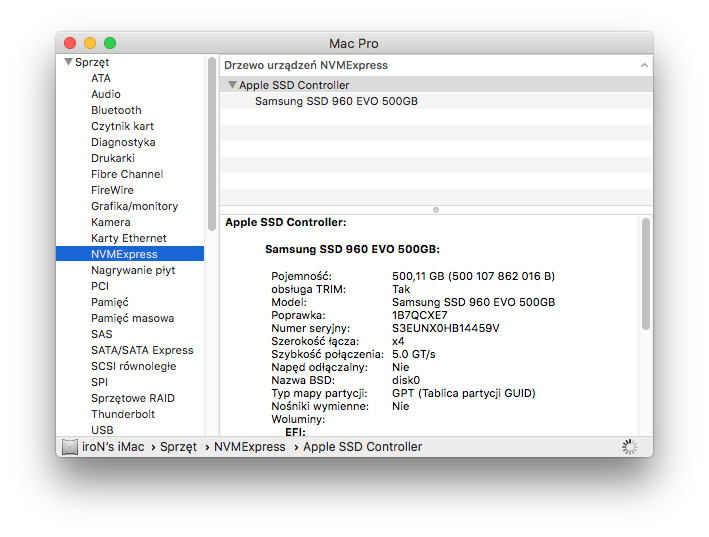Select Apple SSD Controller row in device tree

[x=436, y=85]
